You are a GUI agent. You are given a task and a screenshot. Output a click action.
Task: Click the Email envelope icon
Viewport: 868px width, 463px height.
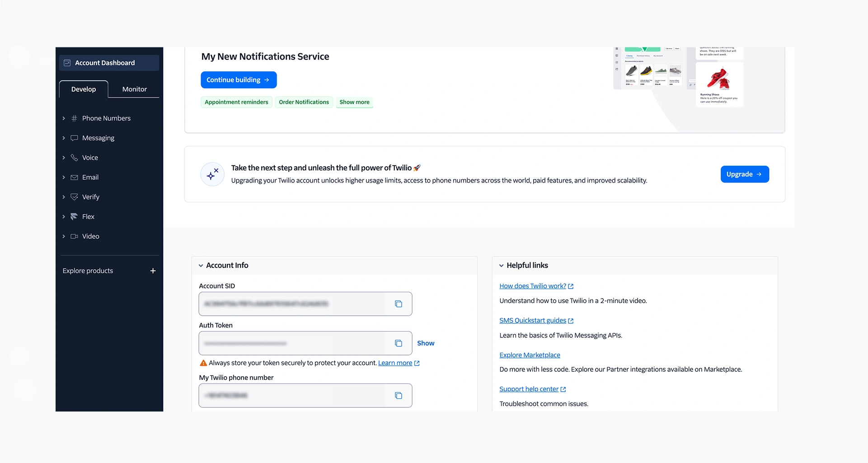[x=74, y=177]
